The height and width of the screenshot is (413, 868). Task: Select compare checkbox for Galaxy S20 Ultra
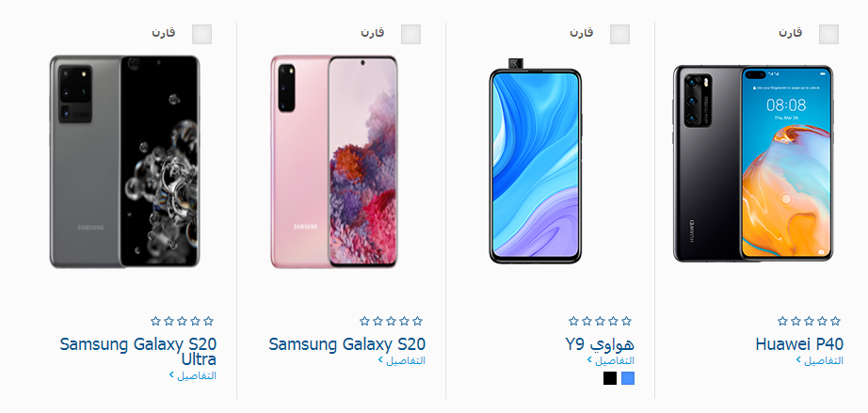(201, 34)
